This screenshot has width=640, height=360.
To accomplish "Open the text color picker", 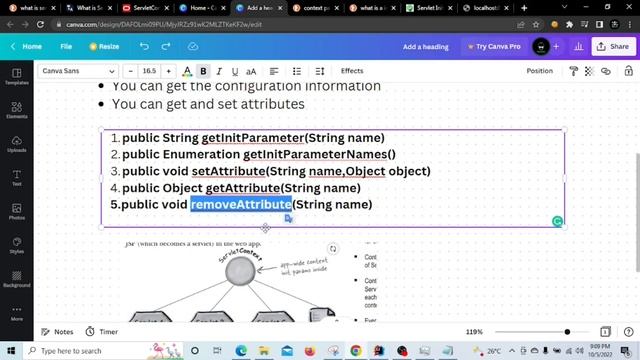I will click(187, 71).
